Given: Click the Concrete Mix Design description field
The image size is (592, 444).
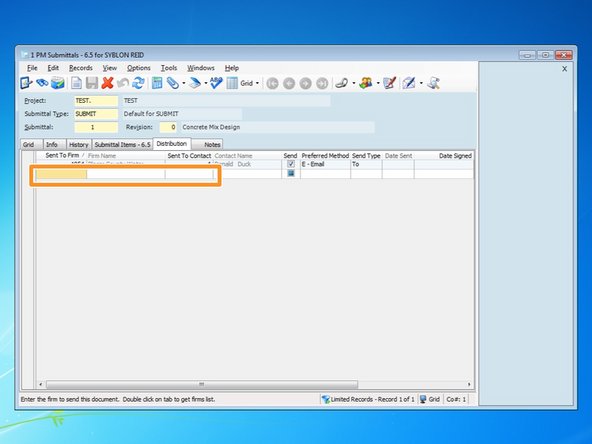Looking at the screenshot, I should 278,127.
